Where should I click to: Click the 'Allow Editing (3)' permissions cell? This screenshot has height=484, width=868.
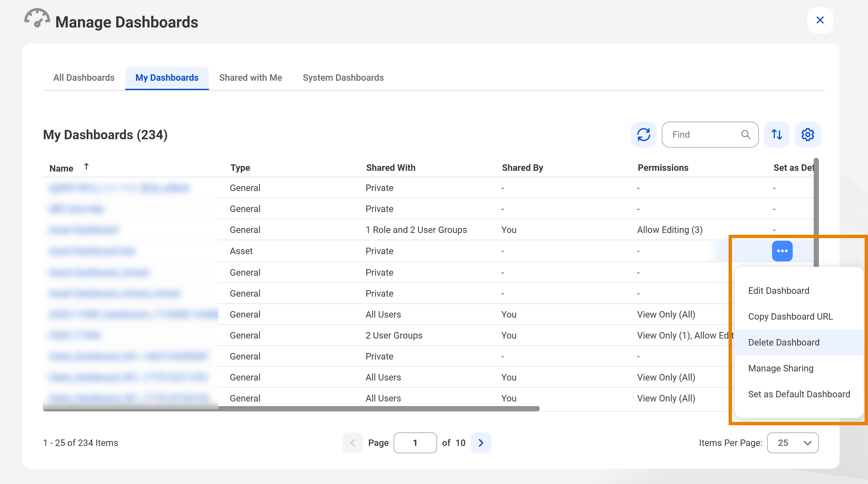pos(670,230)
